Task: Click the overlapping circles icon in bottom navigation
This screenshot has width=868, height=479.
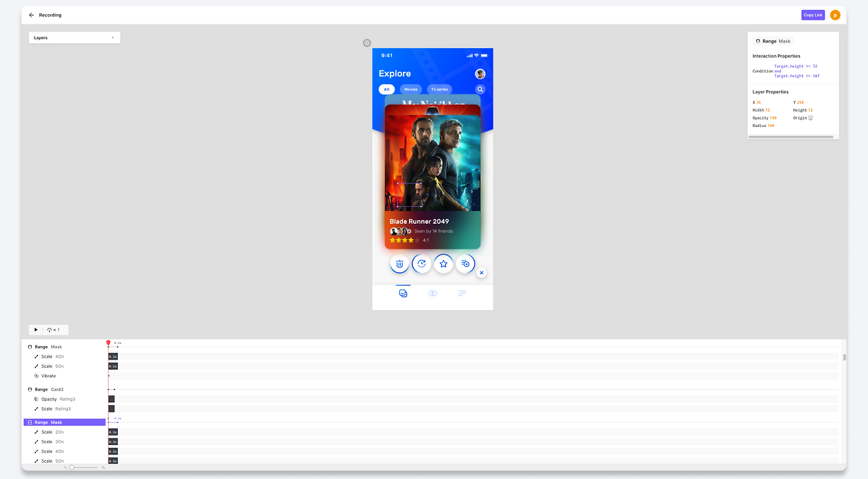Action: pos(433,293)
